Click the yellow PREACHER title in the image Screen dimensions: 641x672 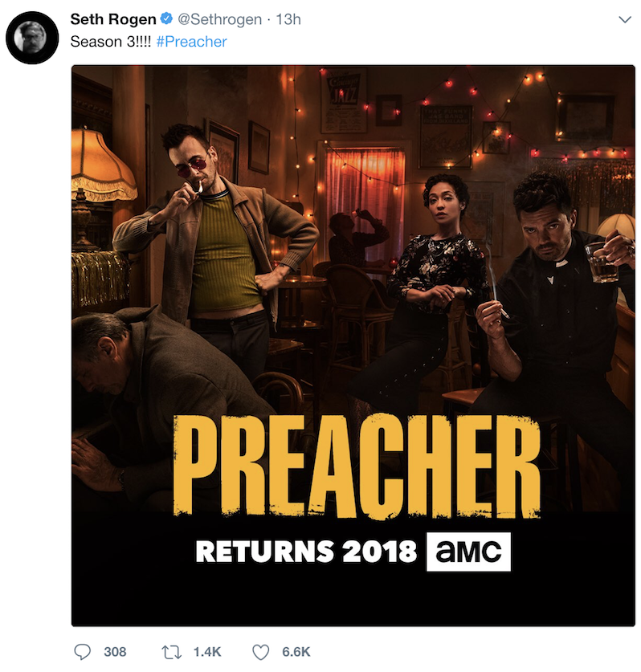[357, 466]
